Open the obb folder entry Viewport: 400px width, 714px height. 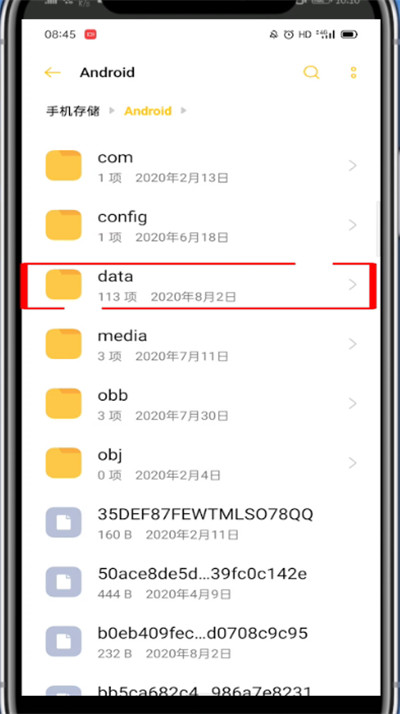201,403
